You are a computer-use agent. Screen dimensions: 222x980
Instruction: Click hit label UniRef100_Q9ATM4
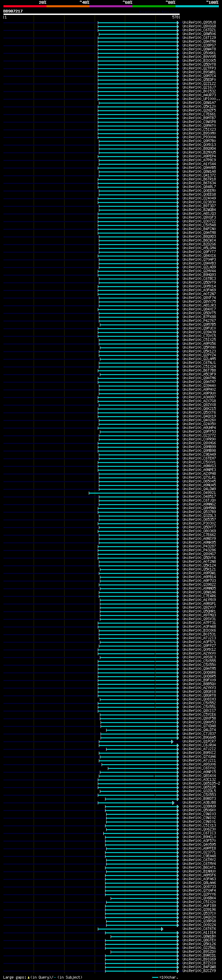pyautogui.click(x=199, y=41)
